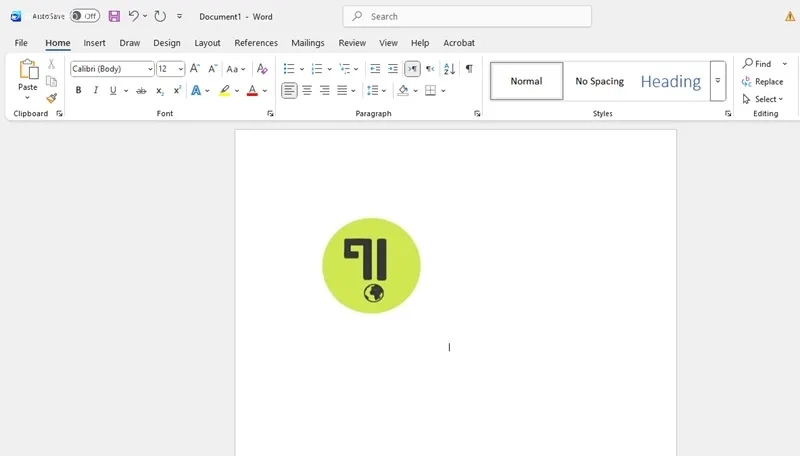Screen dimensions: 800x456
Task: Toggle Show/Hide paragraph marks
Action: [x=469, y=68]
